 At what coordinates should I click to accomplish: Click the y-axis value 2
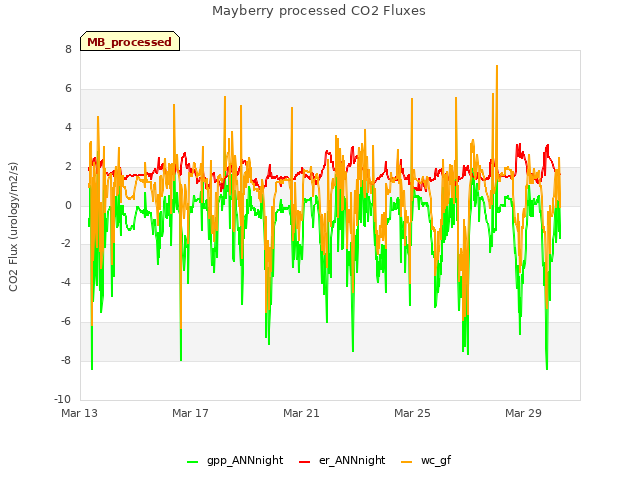pyautogui.click(x=68, y=167)
